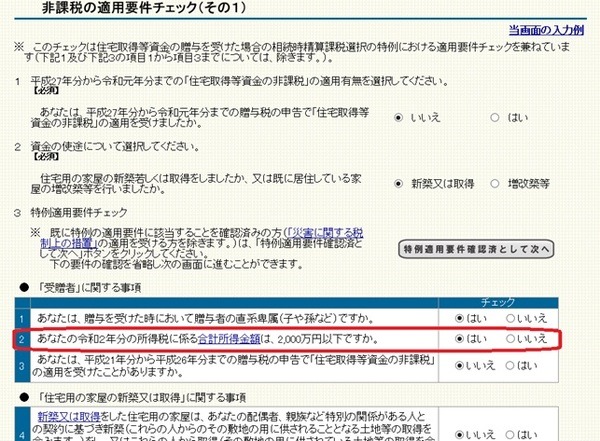600x441 pixels.
Task: Open the 当画面の入力例 link
Action: 546,30
